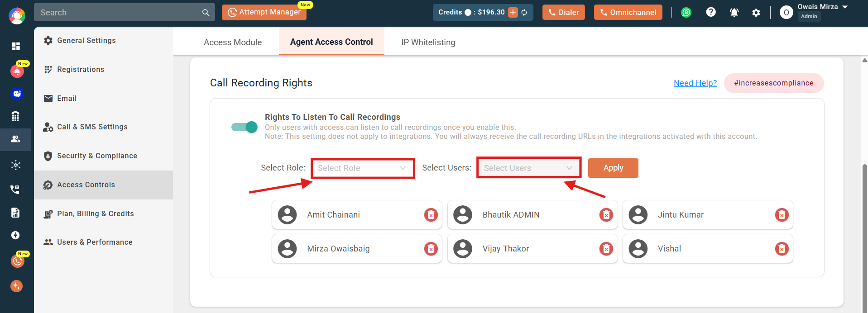The width and height of the screenshot is (868, 313).
Task: Open the New orange call-back sidebar icon
Action: click(x=17, y=261)
